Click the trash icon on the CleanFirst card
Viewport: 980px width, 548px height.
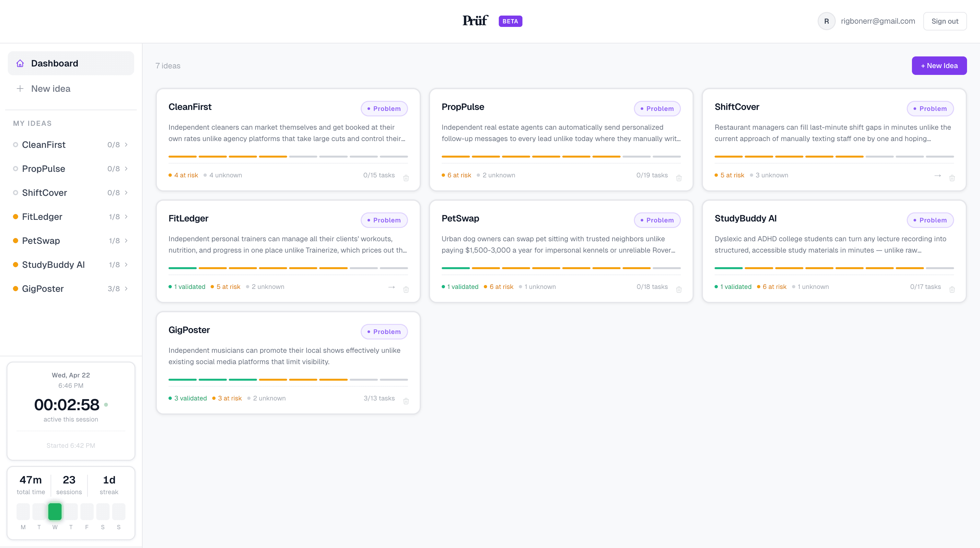[406, 178]
